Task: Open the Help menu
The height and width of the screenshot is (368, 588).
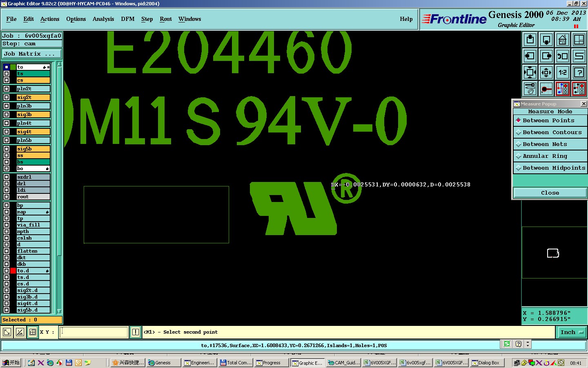Action: click(x=406, y=19)
